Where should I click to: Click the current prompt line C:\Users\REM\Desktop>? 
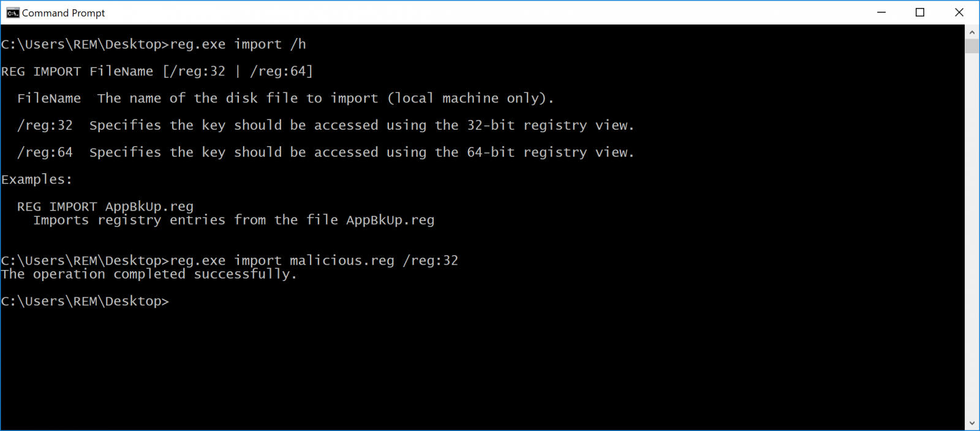tap(85, 301)
